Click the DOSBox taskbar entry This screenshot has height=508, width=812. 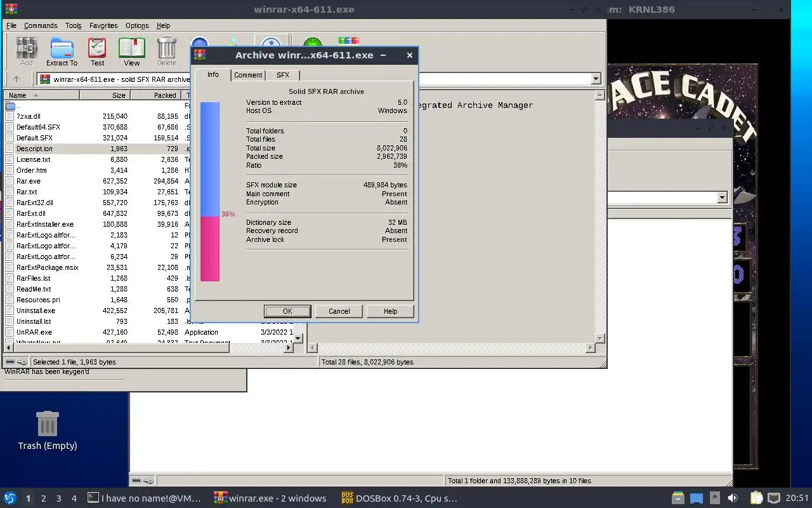[x=400, y=498]
